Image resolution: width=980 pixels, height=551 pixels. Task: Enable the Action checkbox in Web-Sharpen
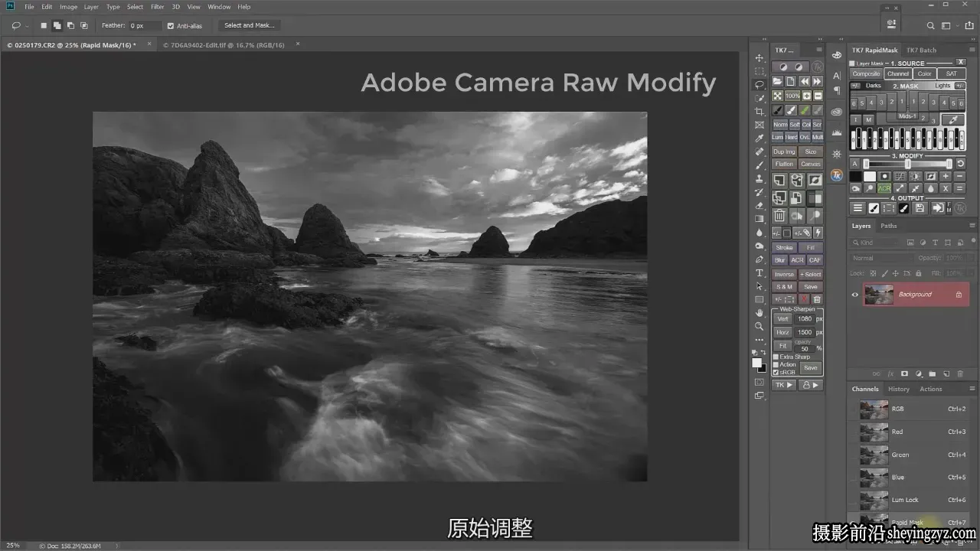point(776,364)
